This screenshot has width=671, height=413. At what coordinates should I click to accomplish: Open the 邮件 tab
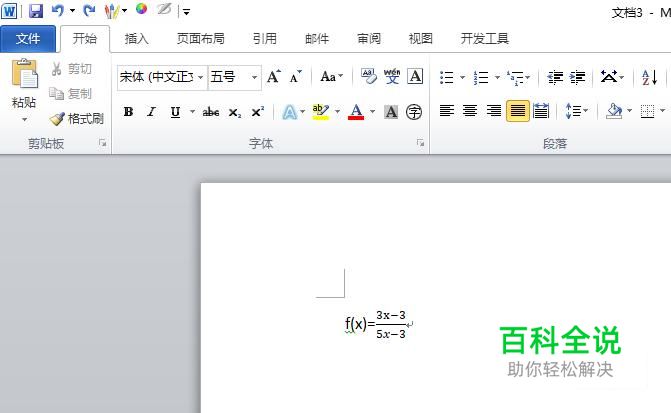click(317, 39)
